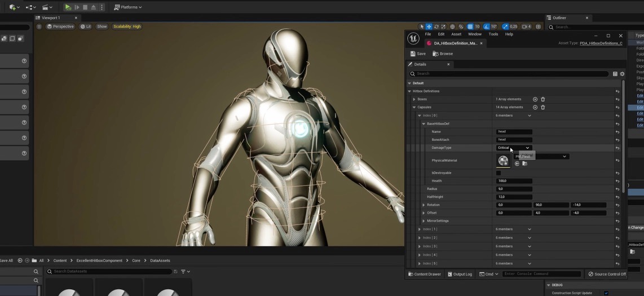Open the Window menu in the asset editor
The width and height of the screenshot is (644, 296).
(475, 34)
